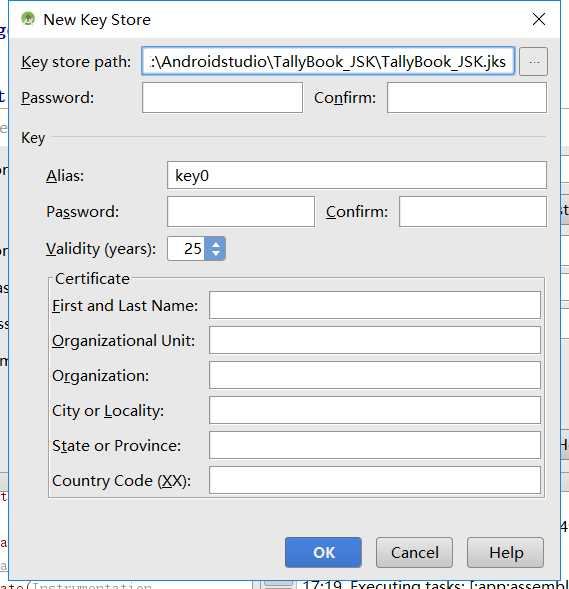
Task: Open Help for the key store dialog
Action: tap(506, 552)
